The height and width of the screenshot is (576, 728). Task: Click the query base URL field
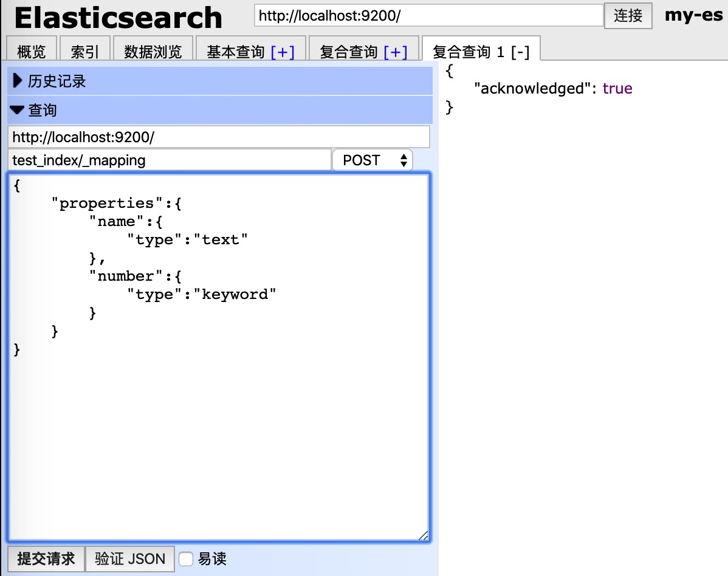coord(219,137)
